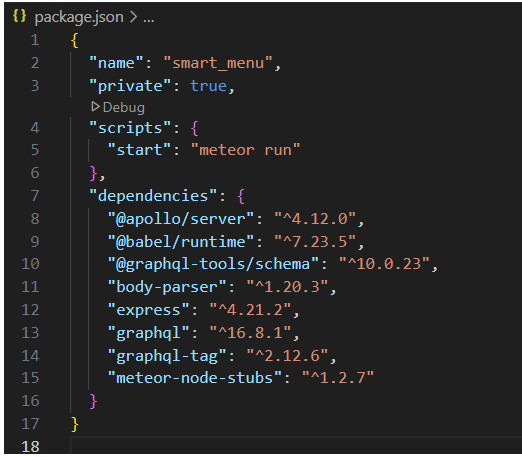The image size is (522, 457).
Task: Select the "@apollo/server" dependency key
Action: (181, 219)
